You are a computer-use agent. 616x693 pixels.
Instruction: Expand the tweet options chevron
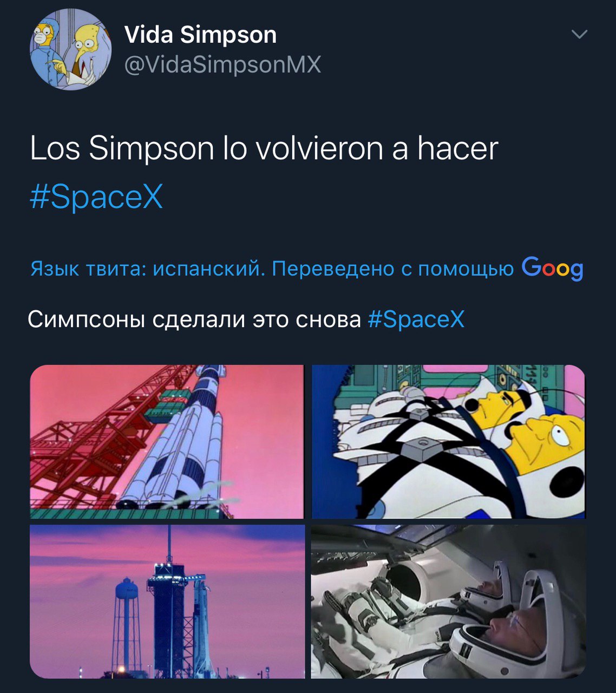[x=580, y=35]
